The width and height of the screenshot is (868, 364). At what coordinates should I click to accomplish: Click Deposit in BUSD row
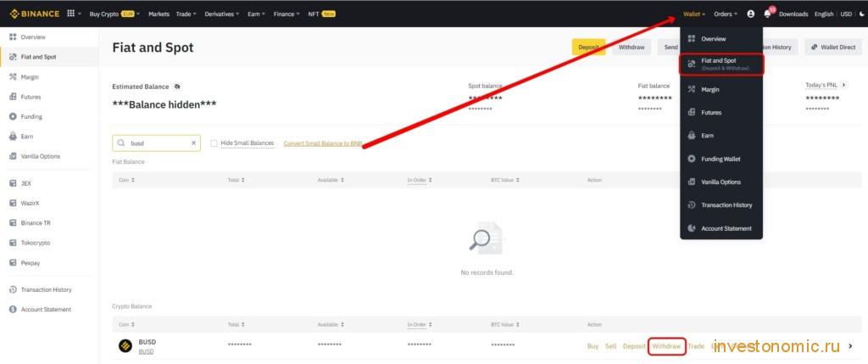634,346
